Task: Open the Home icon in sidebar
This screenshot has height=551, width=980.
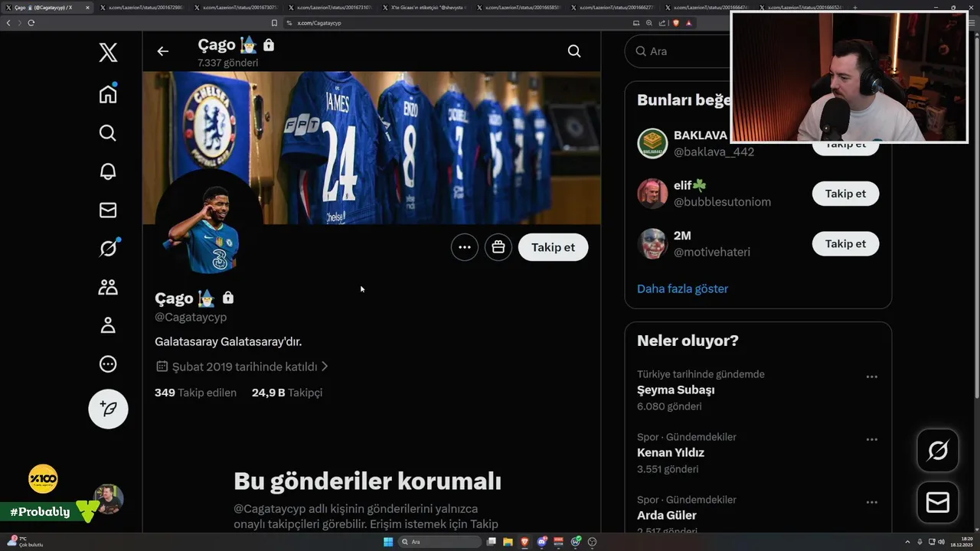Action: pyautogui.click(x=108, y=94)
